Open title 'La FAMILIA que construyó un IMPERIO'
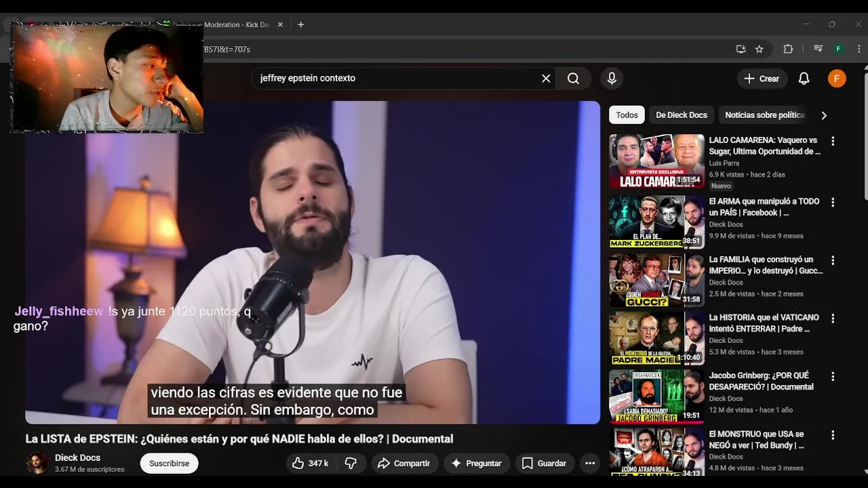 pyautogui.click(x=766, y=265)
